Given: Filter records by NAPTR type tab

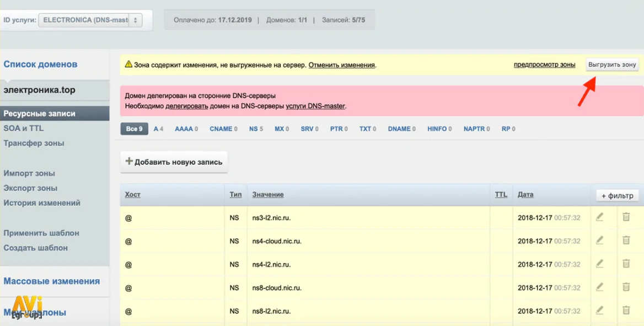Looking at the screenshot, I should [x=476, y=129].
